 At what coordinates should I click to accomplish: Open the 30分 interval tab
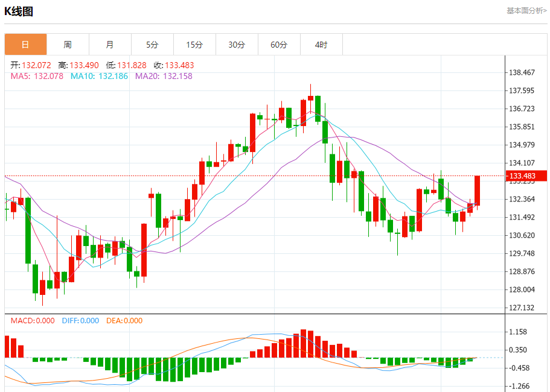(x=237, y=45)
